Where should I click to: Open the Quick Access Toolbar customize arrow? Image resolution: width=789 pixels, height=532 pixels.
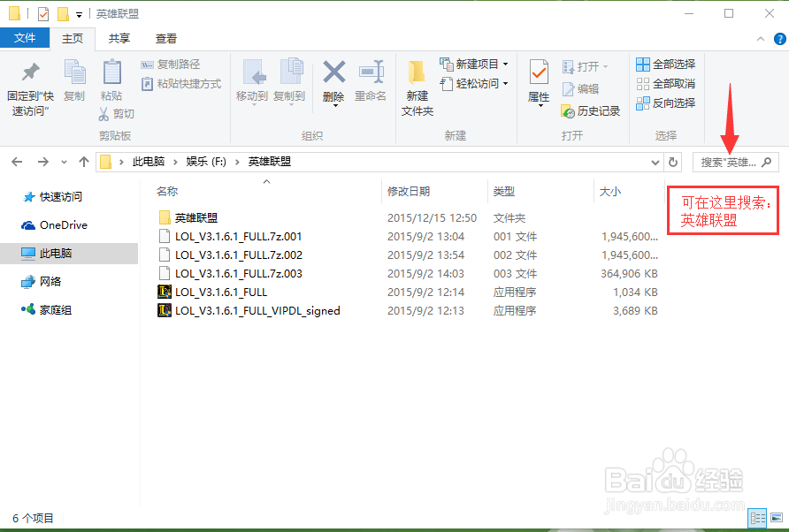pos(79,15)
